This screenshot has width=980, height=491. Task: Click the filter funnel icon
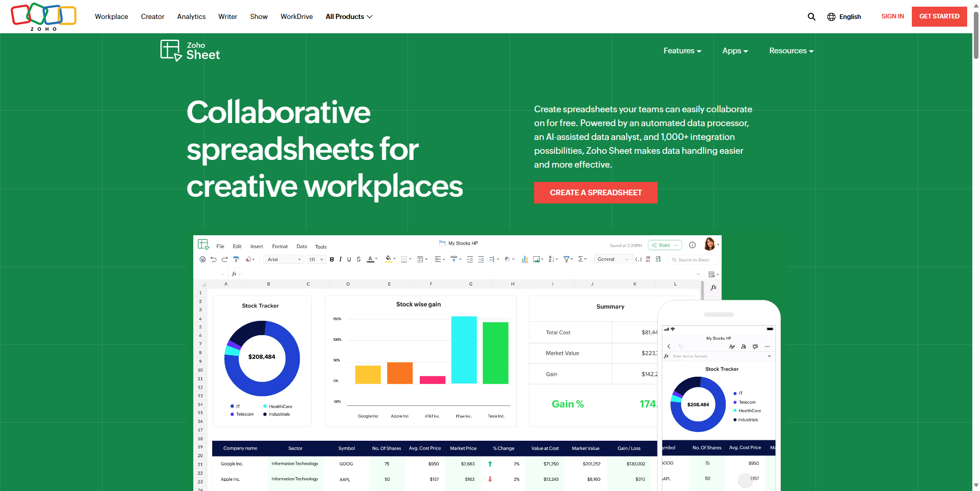(x=566, y=259)
